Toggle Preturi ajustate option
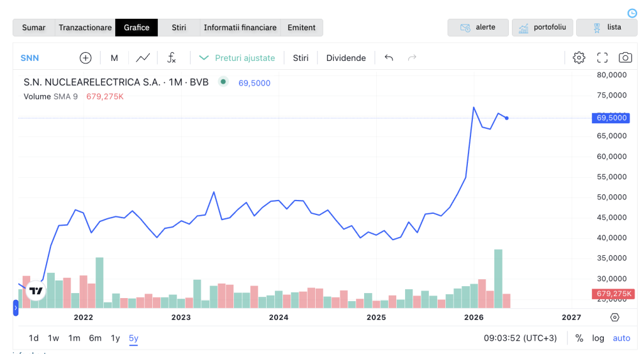Image resolution: width=644 pixels, height=354 pixels. (237, 58)
